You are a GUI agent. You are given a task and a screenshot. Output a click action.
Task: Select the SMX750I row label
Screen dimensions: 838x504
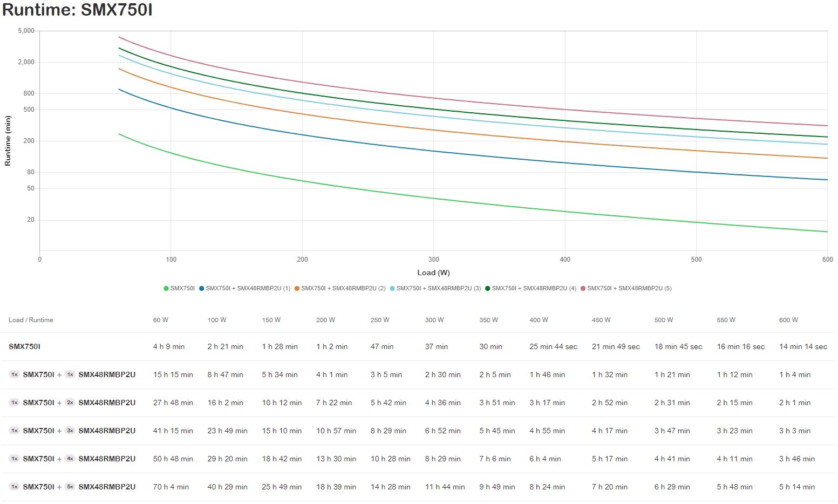24,346
